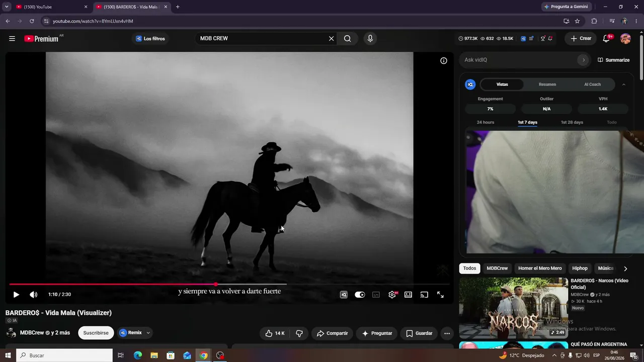Share the video via Compartir
The height and width of the screenshot is (362, 644).
click(x=332, y=333)
